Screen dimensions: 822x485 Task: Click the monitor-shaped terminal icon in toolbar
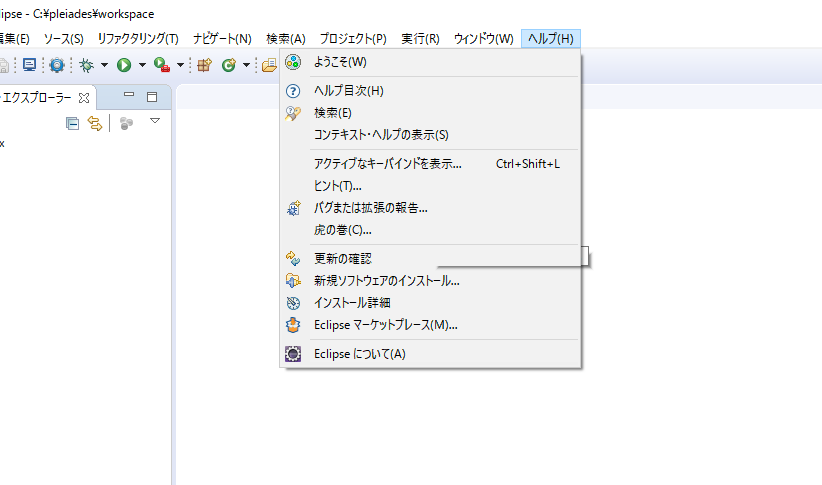click(30, 65)
